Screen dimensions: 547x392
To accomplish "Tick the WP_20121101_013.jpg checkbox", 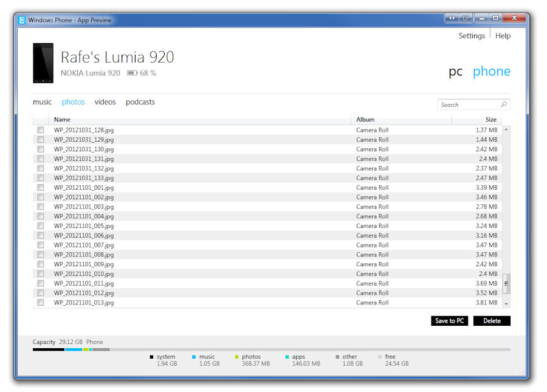I will point(41,303).
